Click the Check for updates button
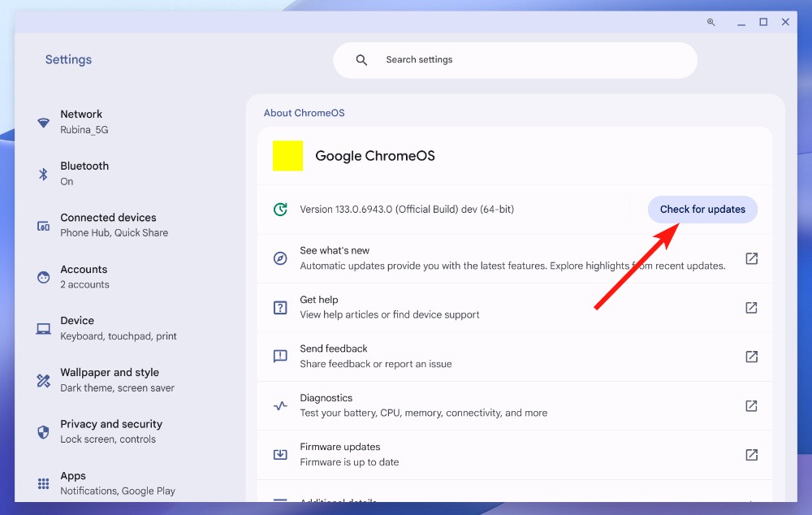The height and width of the screenshot is (515, 812). (x=702, y=209)
